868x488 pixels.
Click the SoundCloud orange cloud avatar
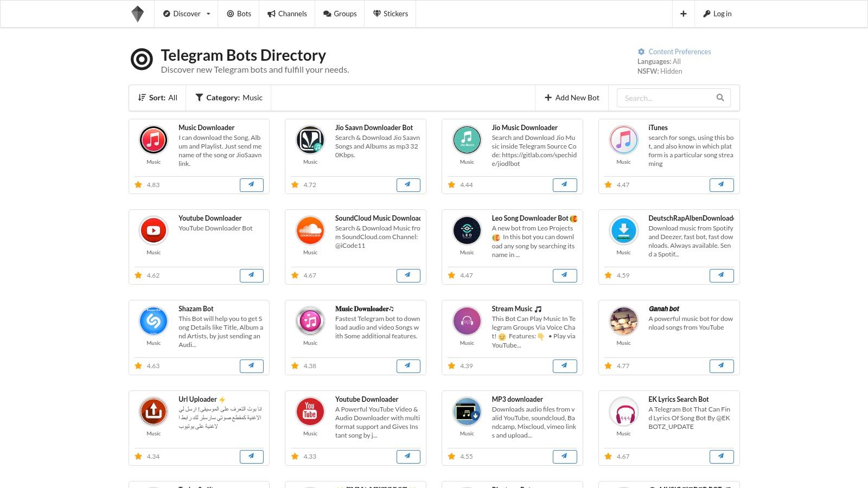[310, 230]
